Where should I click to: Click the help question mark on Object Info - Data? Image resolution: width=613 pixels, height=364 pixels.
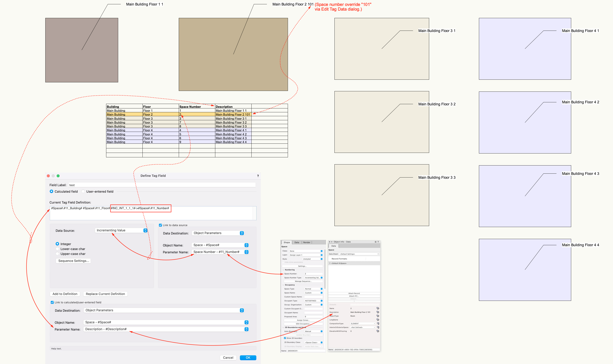[378, 242]
